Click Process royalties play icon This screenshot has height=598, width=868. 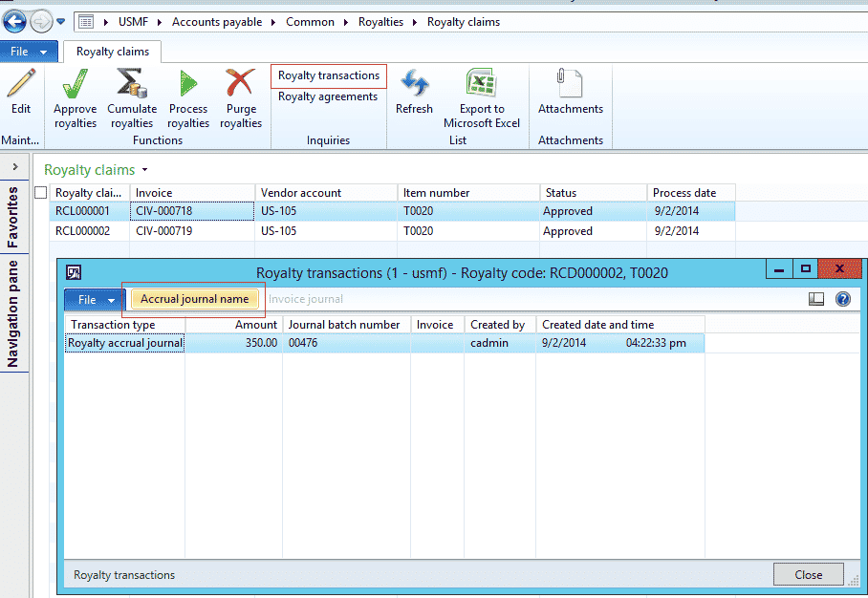pos(188,83)
